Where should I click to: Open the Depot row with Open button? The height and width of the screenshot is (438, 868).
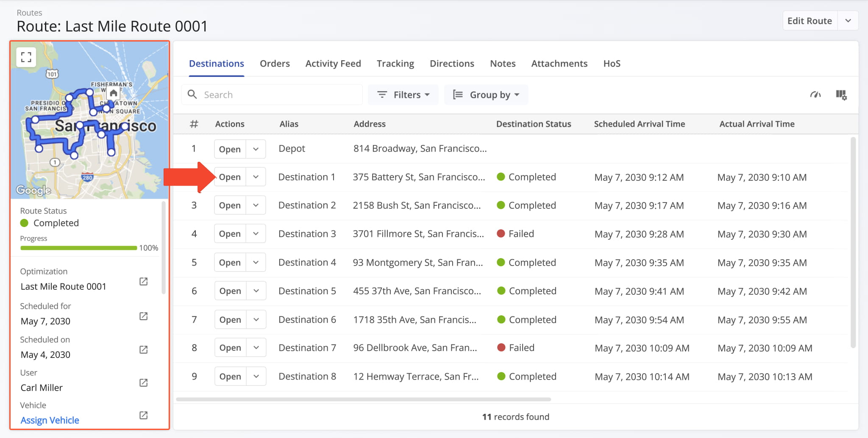[230, 149]
